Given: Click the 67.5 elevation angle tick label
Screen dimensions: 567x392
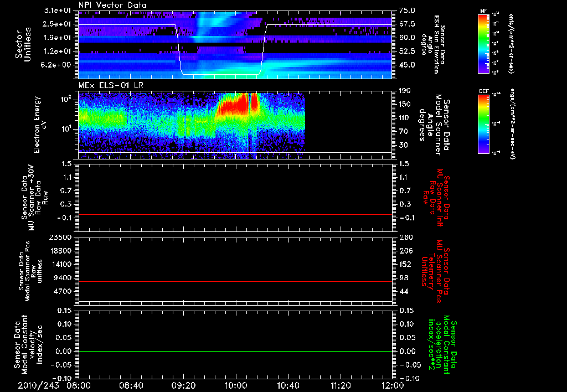Looking at the screenshot, I should pyautogui.click(x=407, y=24).
